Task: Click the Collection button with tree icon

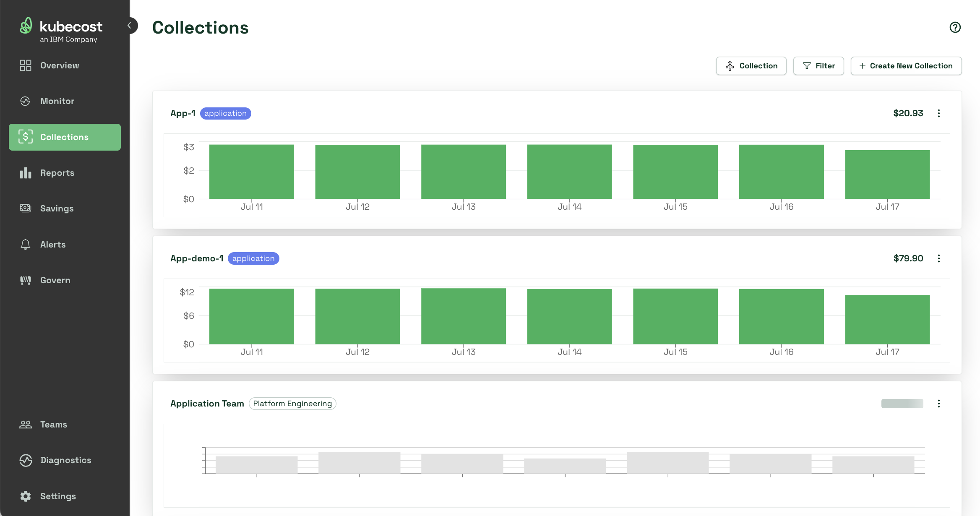Action: point(751,66)
